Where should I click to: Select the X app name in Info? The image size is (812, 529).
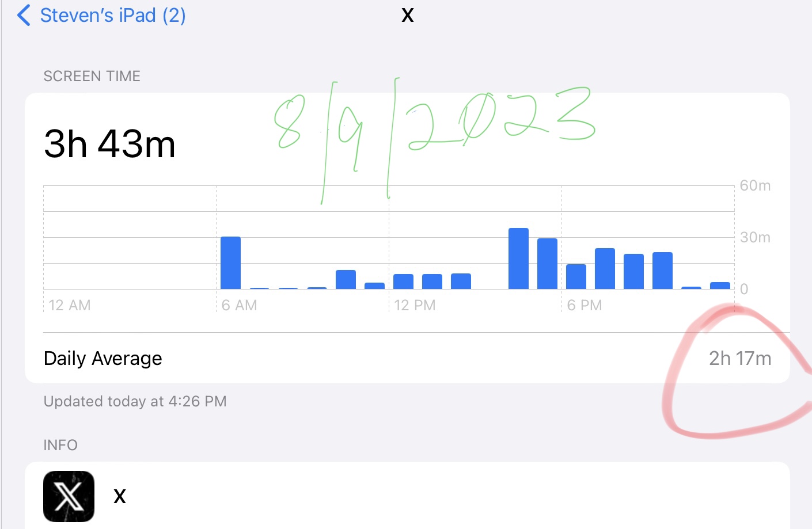[120, 496]
